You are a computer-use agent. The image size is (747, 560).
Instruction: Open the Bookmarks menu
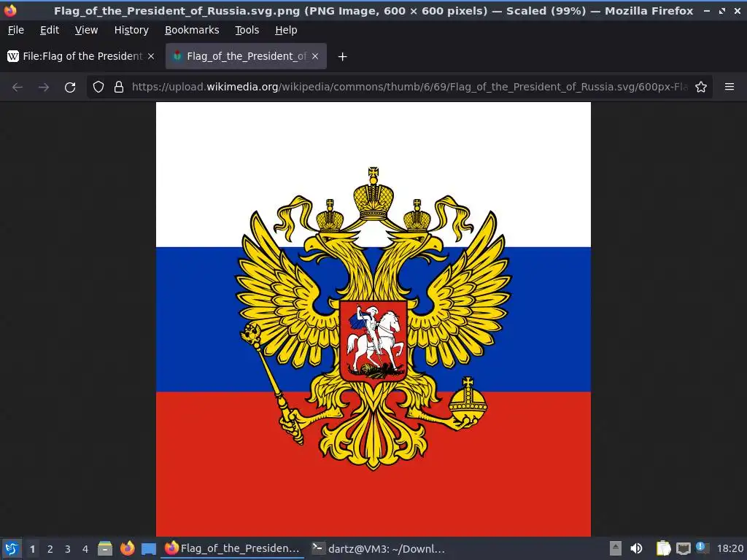pos(192,30)
